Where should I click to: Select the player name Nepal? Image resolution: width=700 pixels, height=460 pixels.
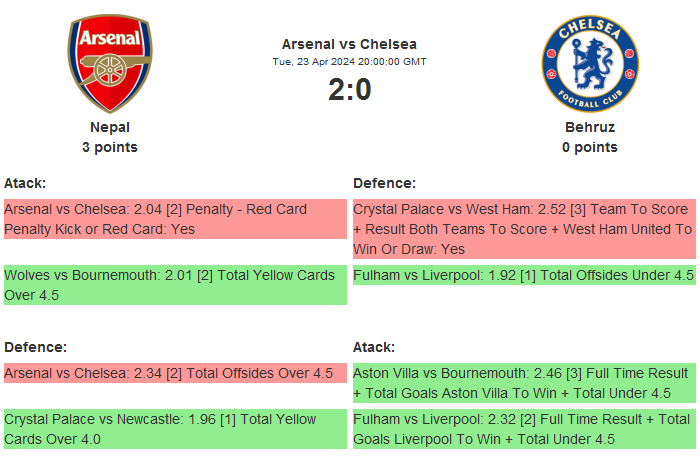pos(110,127)
